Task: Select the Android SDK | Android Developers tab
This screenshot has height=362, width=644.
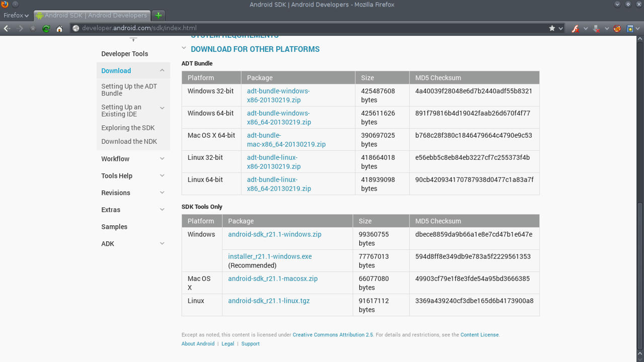Action: 92,15
